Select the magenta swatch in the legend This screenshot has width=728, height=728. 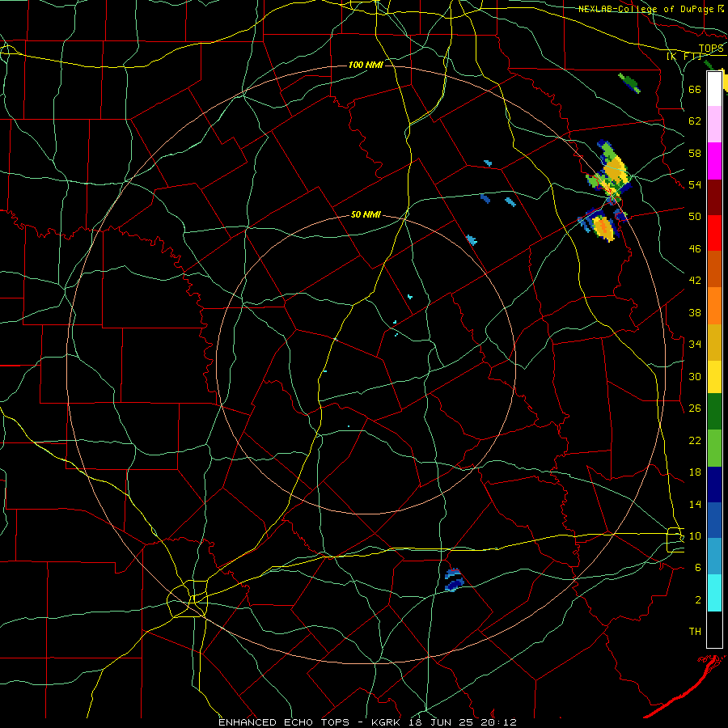[x=714, y=161]
